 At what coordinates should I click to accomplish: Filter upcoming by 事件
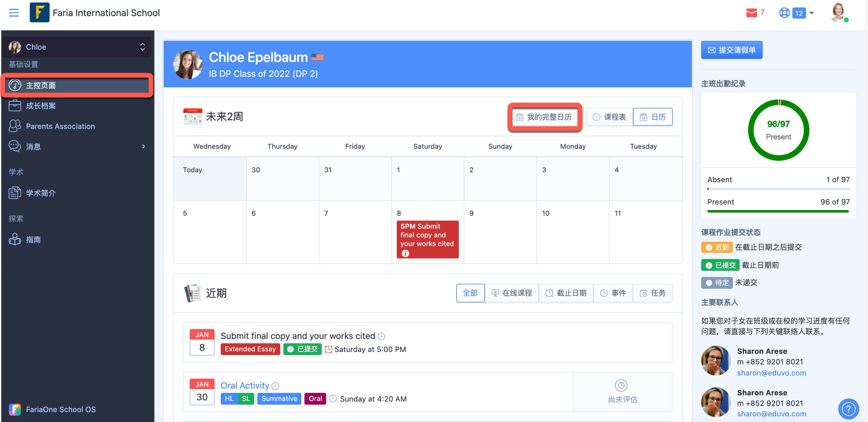613,293
